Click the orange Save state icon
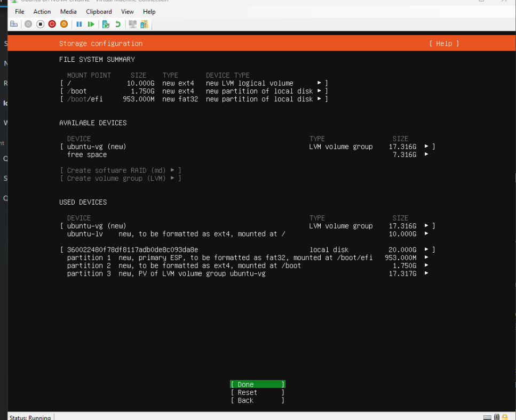Viewport: 516px width, 420px height. [x=63, y=24]
